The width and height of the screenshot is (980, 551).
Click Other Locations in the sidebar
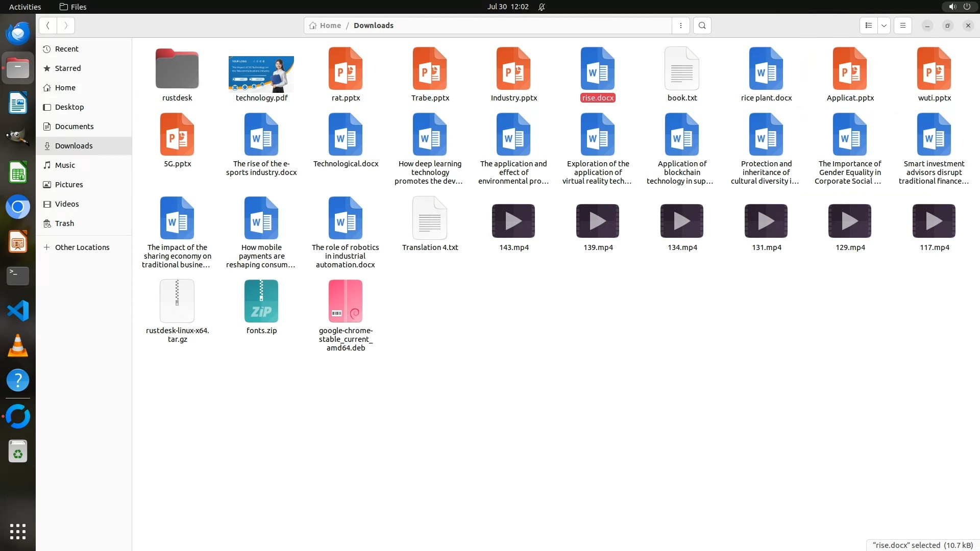point(82,247)
